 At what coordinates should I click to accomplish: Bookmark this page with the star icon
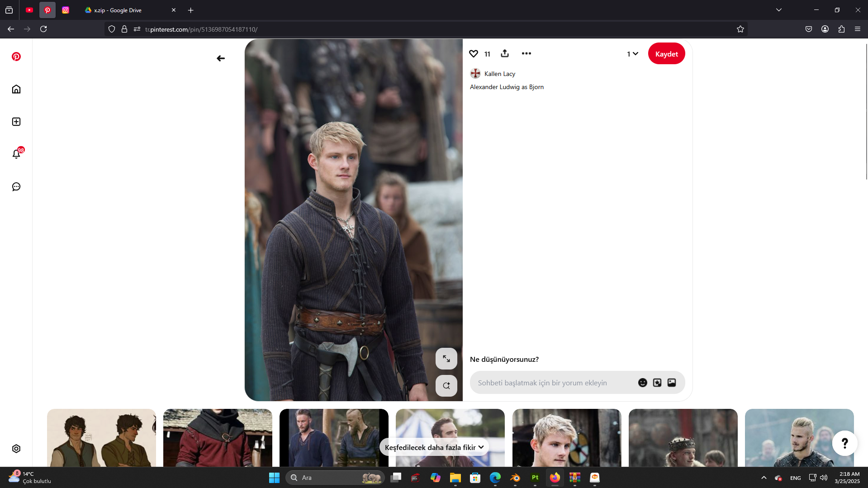click(740, 29)
